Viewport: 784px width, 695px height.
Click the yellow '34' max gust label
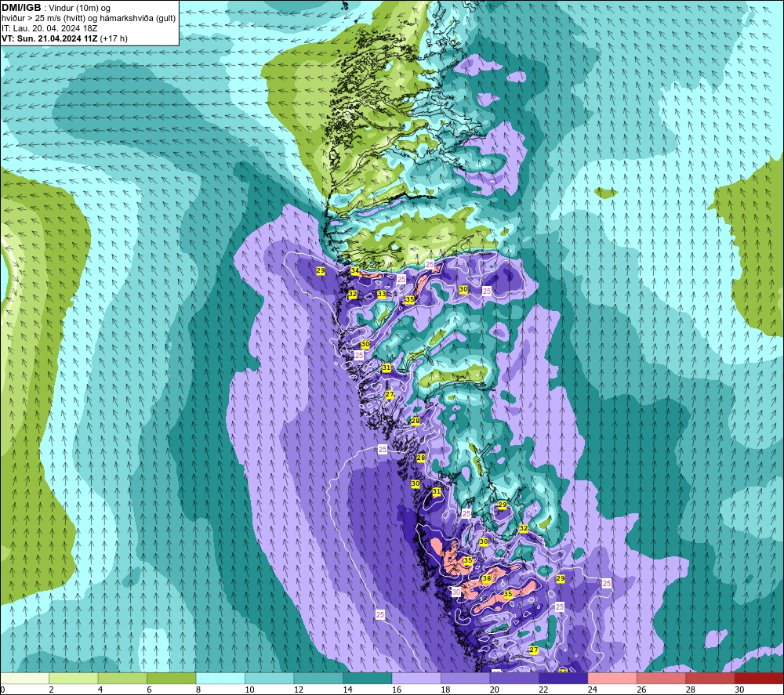354,271
